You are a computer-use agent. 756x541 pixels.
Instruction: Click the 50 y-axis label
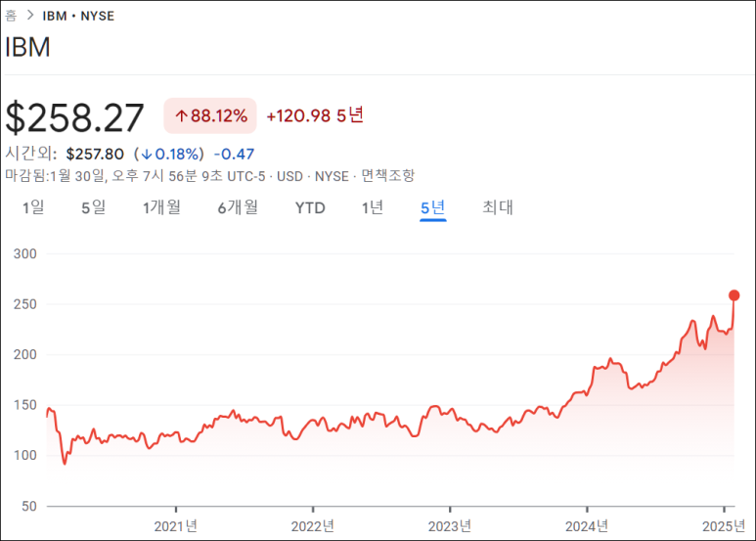click(29, 507)
